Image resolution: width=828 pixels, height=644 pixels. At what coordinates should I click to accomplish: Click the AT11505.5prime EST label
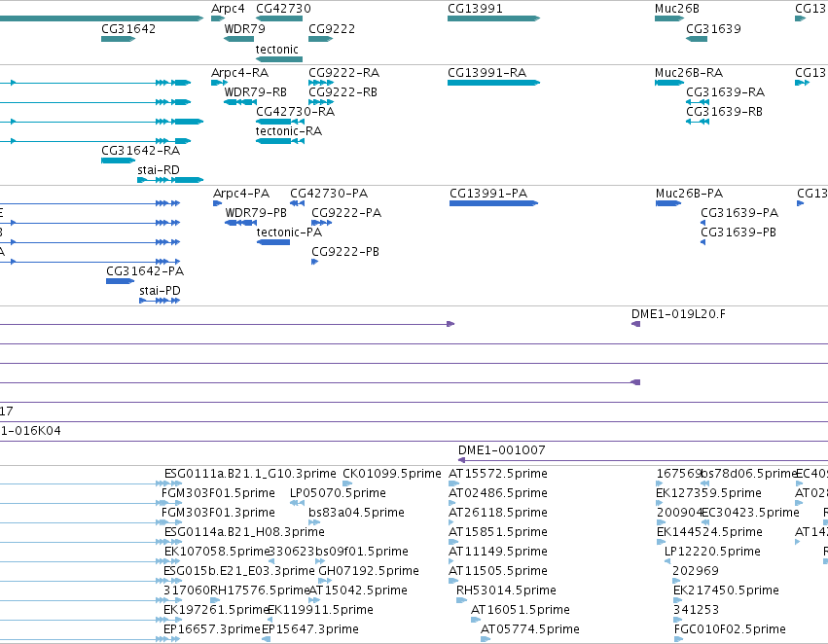(x=497, y=572)
